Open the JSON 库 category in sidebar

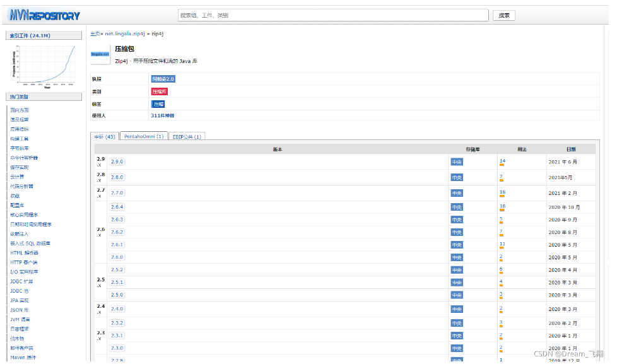pos(20,310)
